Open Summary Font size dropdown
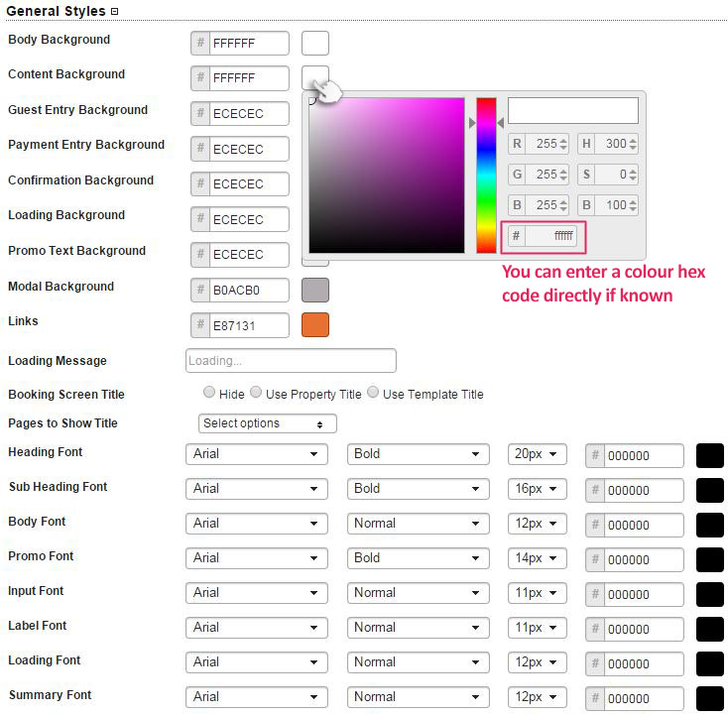728x716 pixels. tap(538, 697)
